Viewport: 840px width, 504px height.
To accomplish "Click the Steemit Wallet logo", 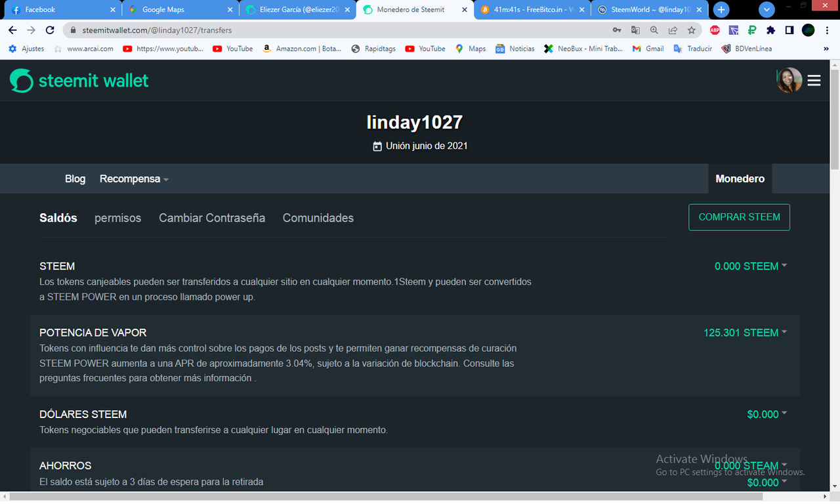I will click(79, 81).
